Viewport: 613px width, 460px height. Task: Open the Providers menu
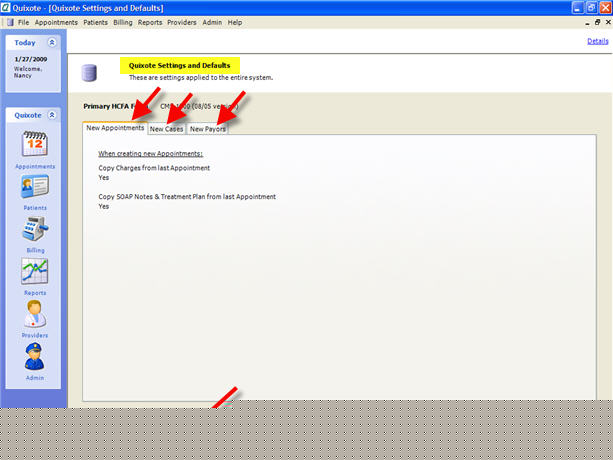182,22
